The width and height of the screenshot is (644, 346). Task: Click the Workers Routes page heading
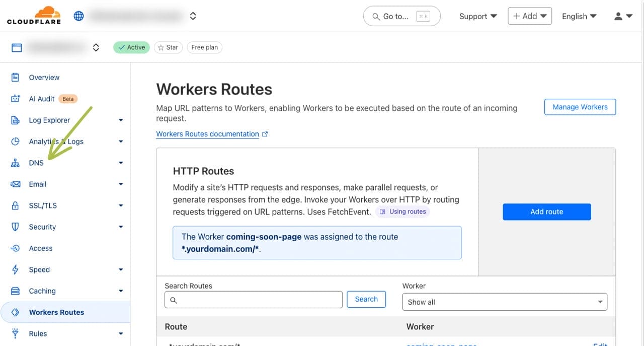[214, 89]
